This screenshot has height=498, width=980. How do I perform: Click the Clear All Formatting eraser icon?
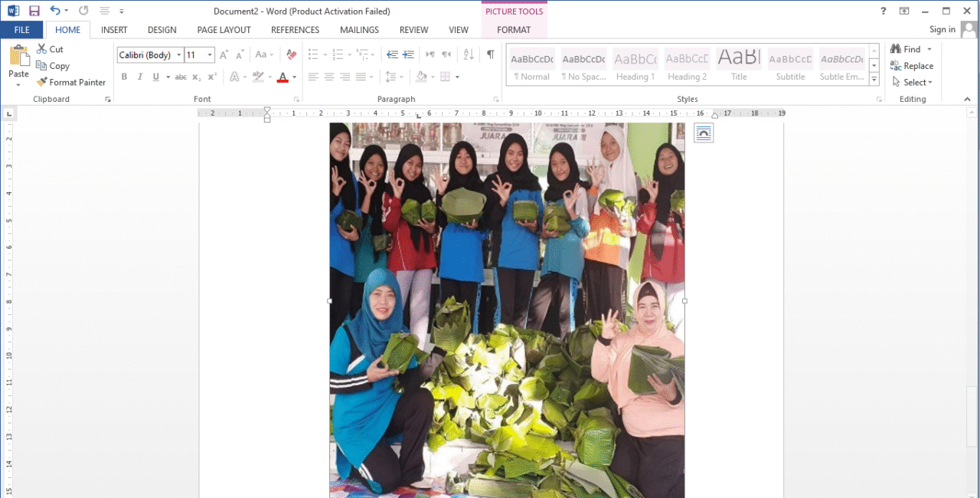click(291, 54)
